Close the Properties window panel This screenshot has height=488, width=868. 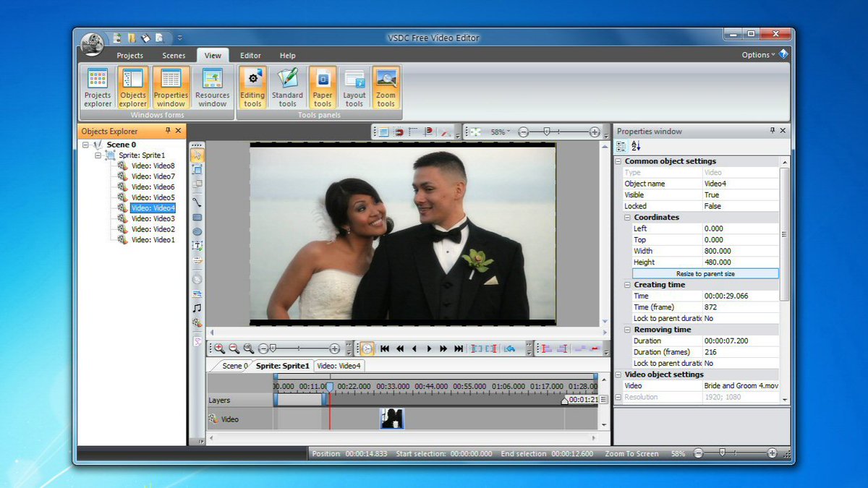point(783,131)
